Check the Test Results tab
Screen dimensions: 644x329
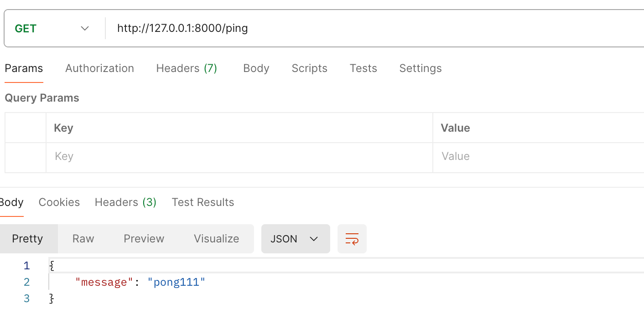tap(203, 202)
